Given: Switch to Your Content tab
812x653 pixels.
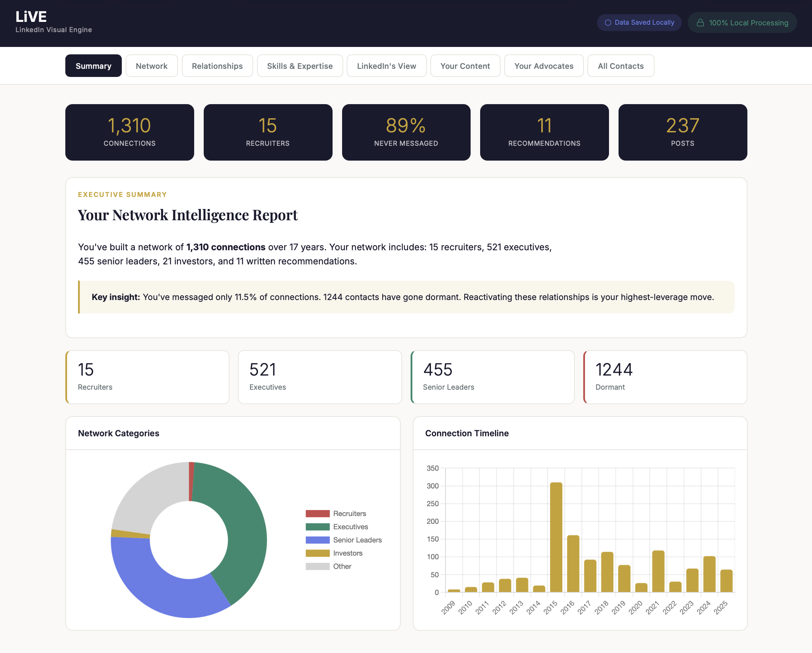Looking at the screenshot, I should [466, 66].
